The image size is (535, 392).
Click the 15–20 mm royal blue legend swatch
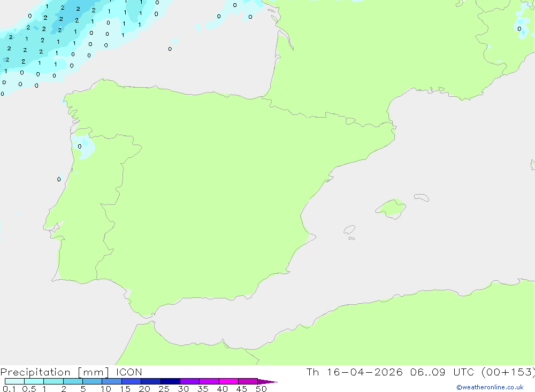click(132, 381)
